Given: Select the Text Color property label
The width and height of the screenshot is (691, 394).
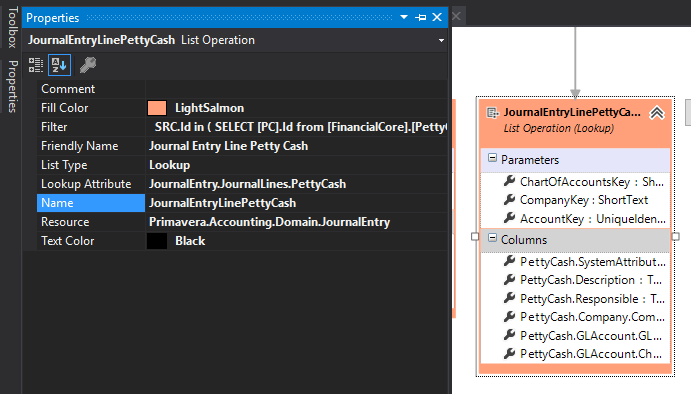Looking at the screenshot, I should point(91,241).
